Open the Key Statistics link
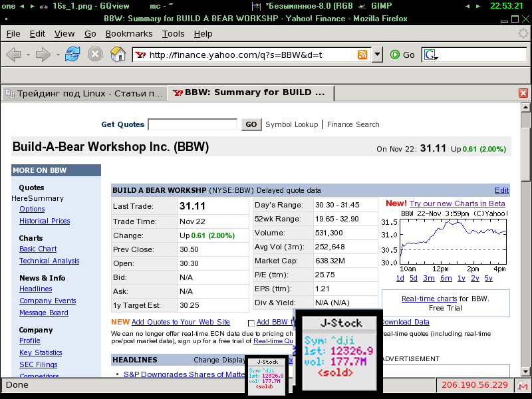This screenshot has height=399, width=532. point(41,352)
